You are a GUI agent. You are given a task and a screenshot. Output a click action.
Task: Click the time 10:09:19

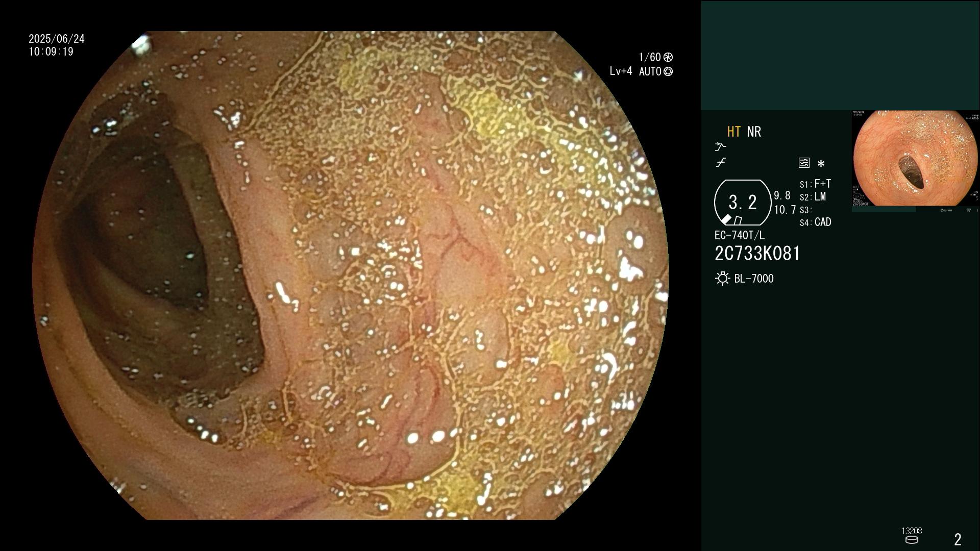pos(51,52)
